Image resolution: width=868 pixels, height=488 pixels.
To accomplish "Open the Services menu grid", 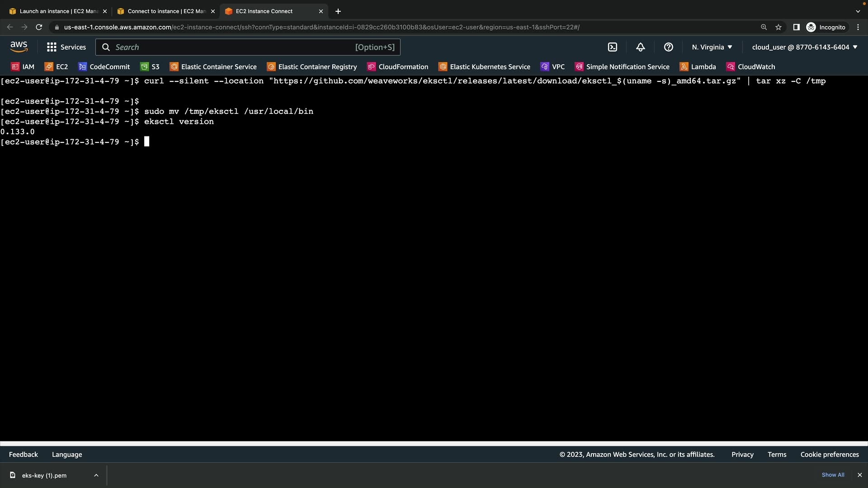I will [66, 47].
